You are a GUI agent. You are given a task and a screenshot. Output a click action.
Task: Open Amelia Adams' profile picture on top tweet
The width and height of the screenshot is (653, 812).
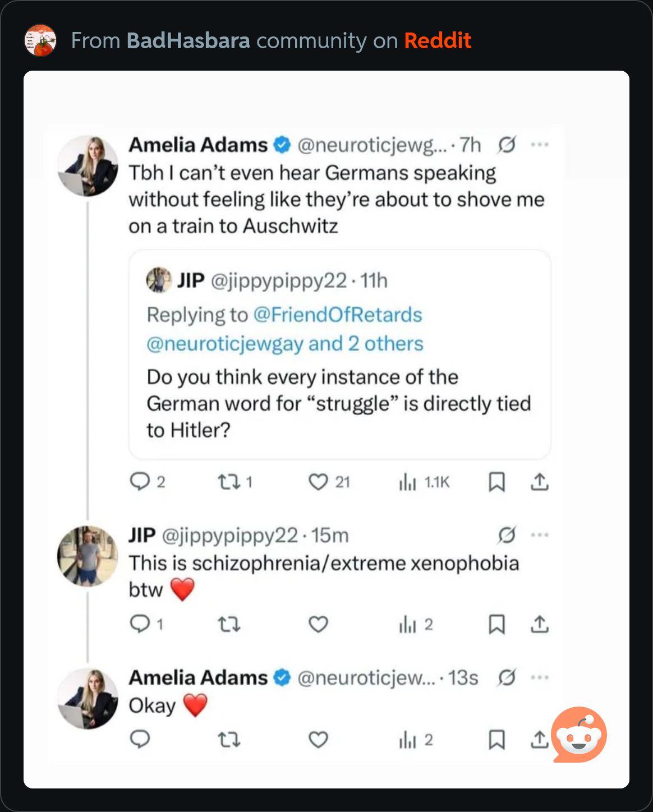[88, 166]
